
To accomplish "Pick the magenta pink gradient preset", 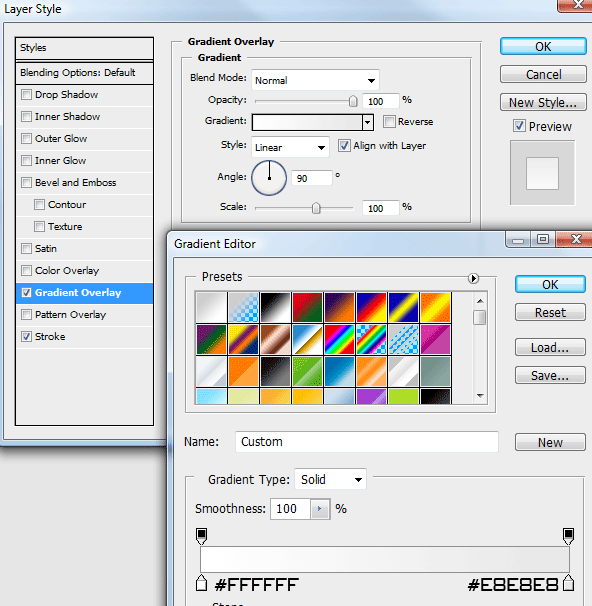I will [435, 339].
